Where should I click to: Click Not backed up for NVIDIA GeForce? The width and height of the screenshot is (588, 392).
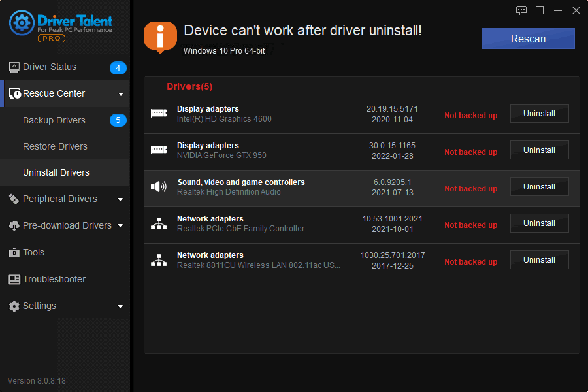tap(470, 152)
